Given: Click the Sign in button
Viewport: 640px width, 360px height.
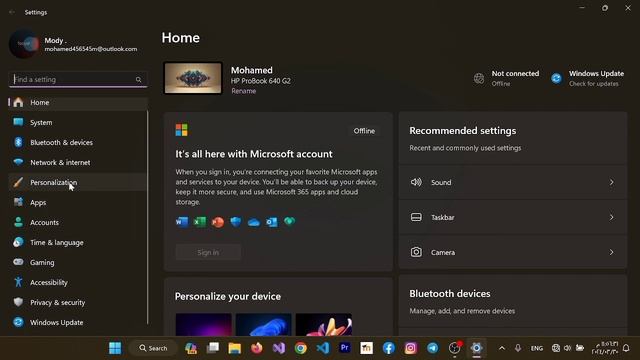Looking at the screenshot, I should (x=208, y=252).
